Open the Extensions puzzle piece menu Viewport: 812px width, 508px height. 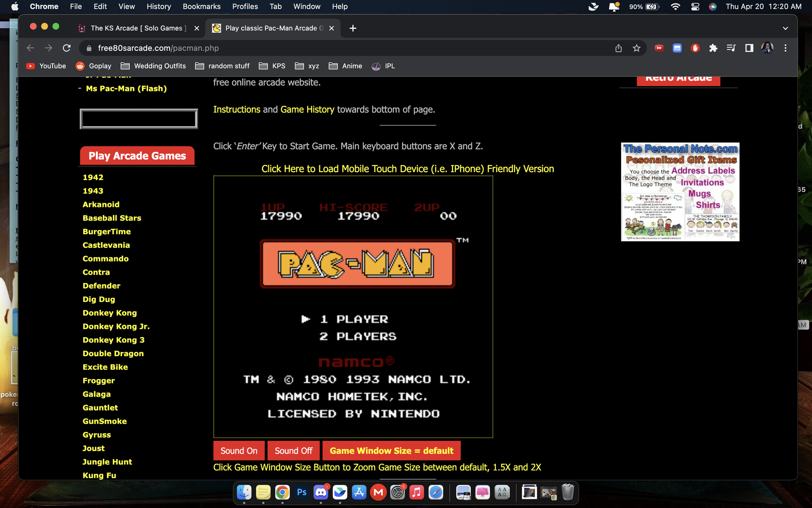point(713,48)
